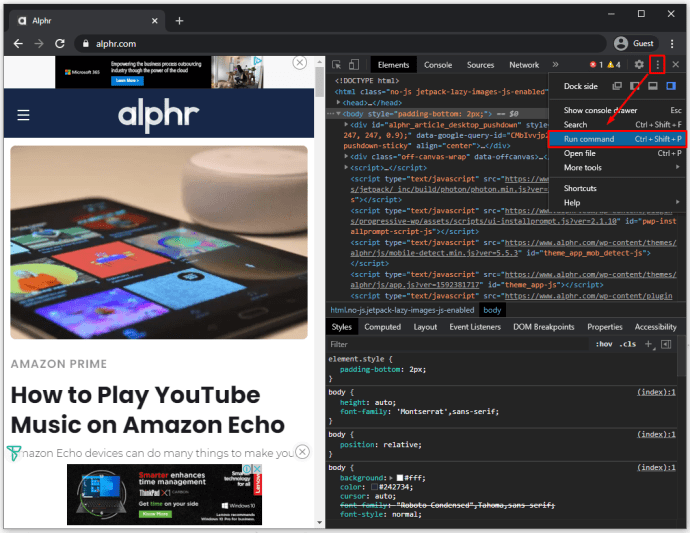690x533 pixels.
Task: Toggle the .cls classes button
Action: (x=628, y=344)
